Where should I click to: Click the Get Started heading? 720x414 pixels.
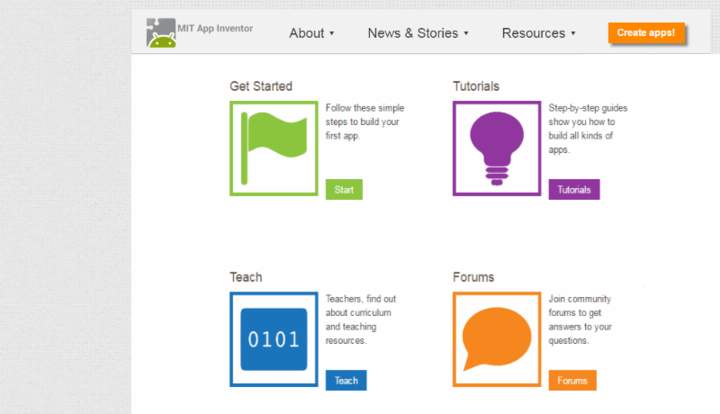coord(261,86)
